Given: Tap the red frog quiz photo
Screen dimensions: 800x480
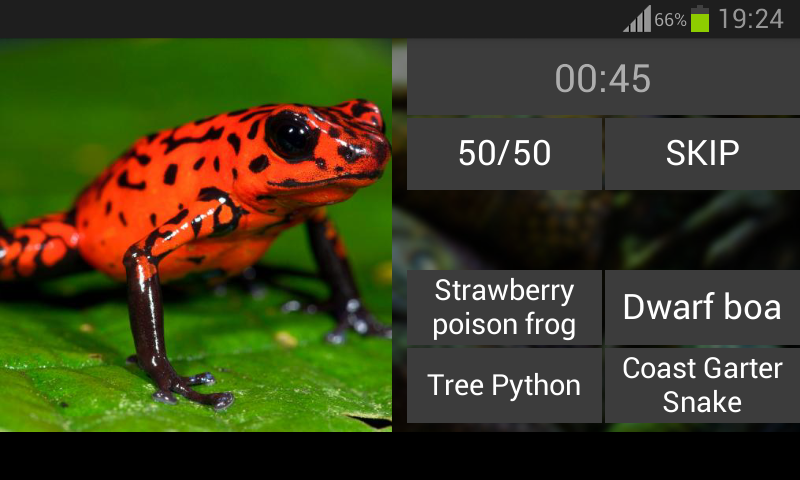Looking at the screenshot, I should 196,235.
